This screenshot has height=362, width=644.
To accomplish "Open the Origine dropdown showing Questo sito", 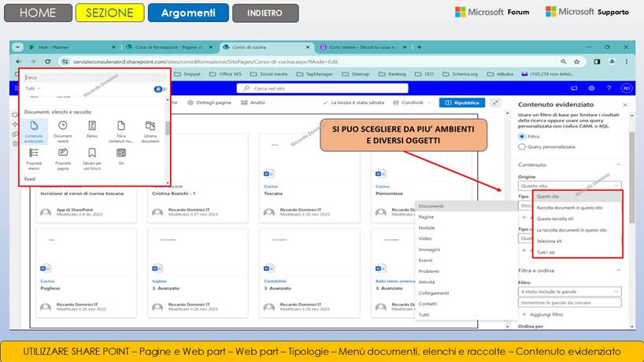I will [569, 186].
